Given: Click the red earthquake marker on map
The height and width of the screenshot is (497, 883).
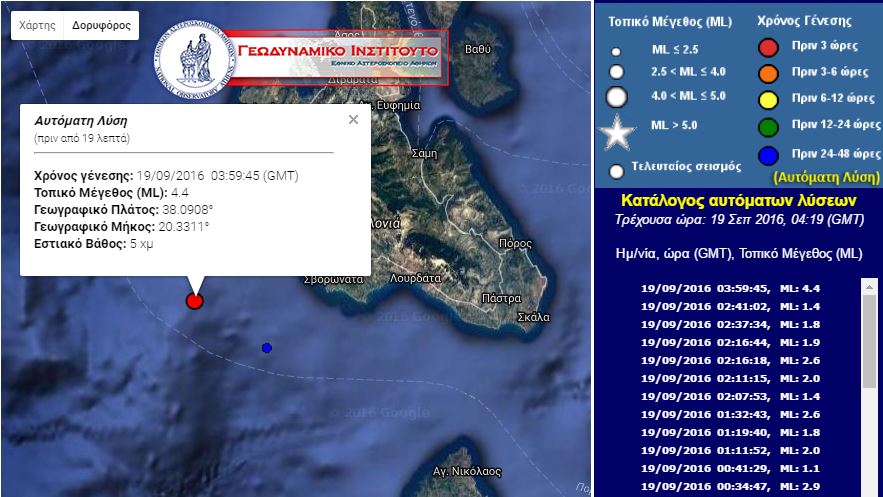Looking at the screenshot, I should 195,301.
